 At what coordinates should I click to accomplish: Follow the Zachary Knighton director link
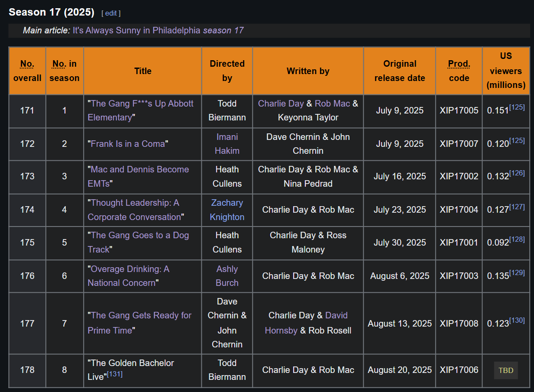coord(227,210)
